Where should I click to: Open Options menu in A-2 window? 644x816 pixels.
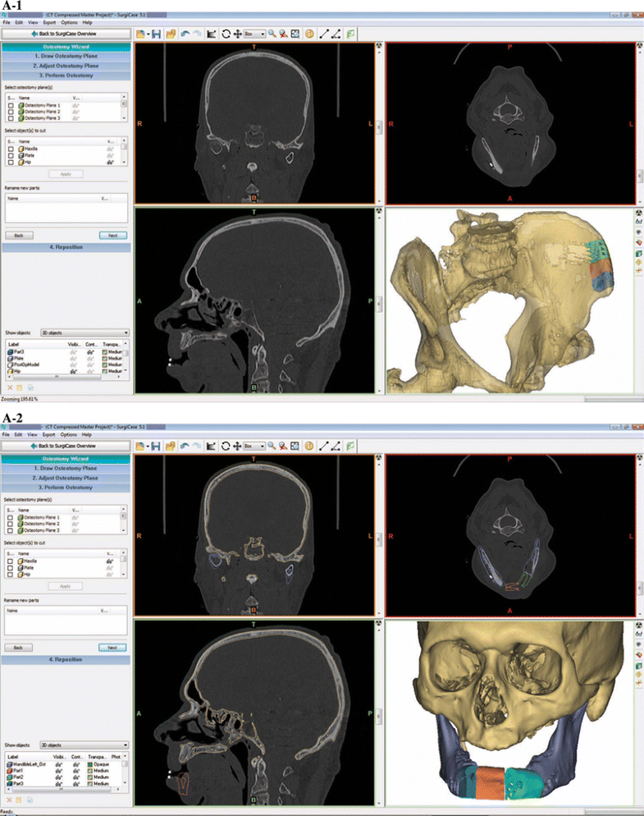(69, 434)
